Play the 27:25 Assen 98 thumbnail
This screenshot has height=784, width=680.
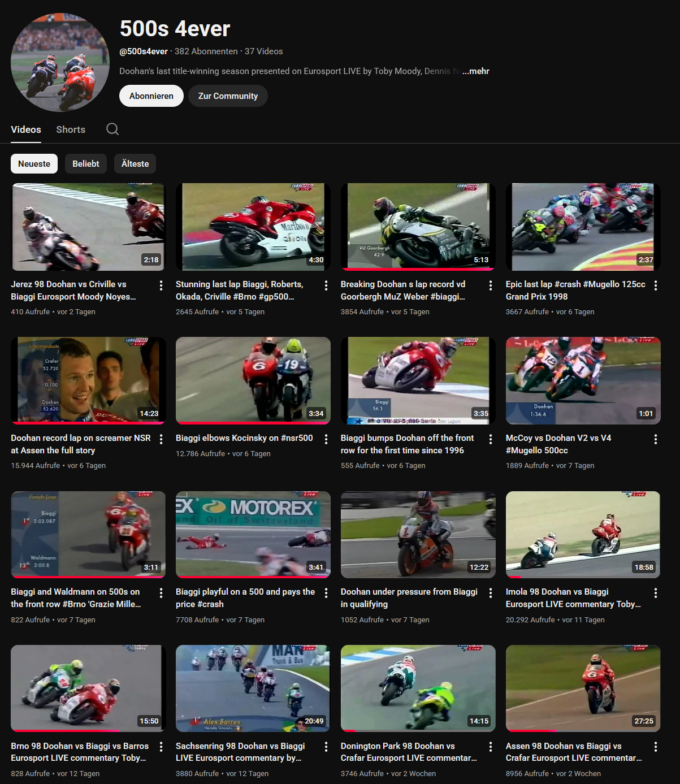tap(583, 688)
